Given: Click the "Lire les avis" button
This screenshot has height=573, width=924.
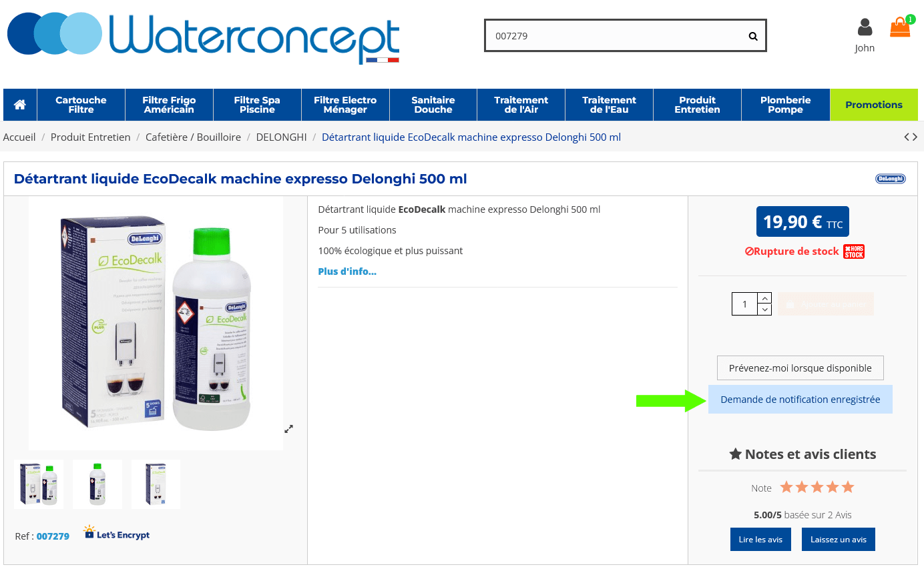Looking at the screenshot, I should point(760,540).
